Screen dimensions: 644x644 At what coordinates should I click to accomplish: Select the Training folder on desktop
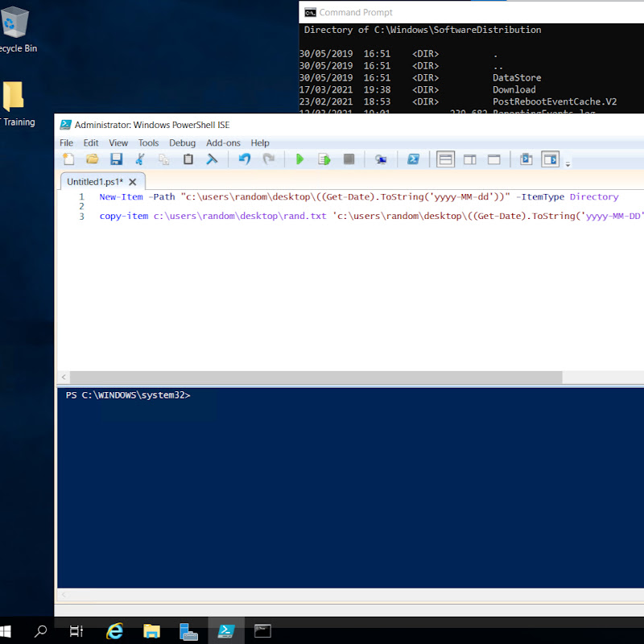(x=15, y=104)
